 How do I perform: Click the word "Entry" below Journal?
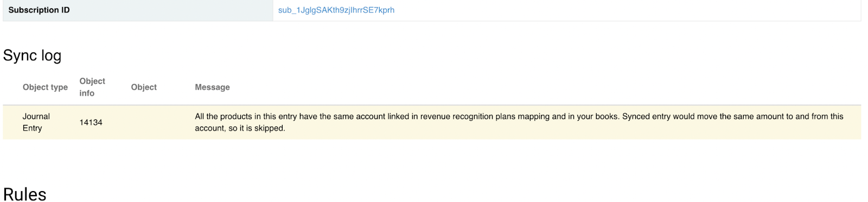click(32, 128)
